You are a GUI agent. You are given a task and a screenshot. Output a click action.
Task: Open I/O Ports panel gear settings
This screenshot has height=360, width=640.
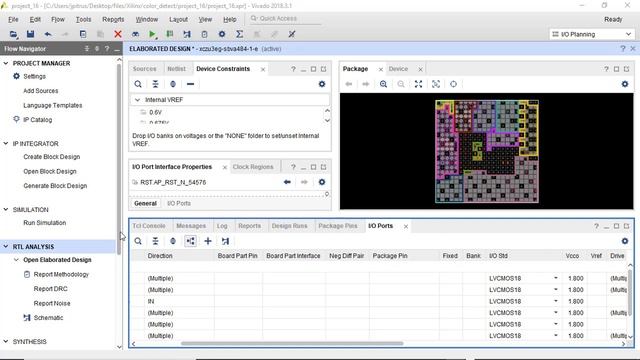(624, 241)
